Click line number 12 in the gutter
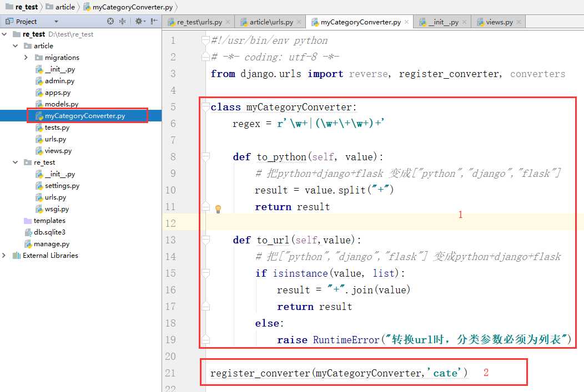 (x=170, y=223)
